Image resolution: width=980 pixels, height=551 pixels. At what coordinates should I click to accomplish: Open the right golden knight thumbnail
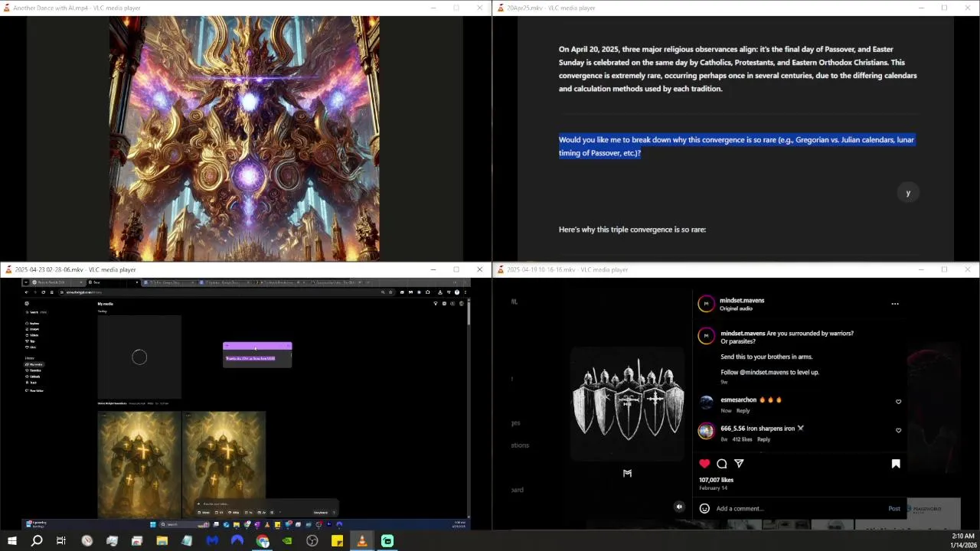click(224, 465)
